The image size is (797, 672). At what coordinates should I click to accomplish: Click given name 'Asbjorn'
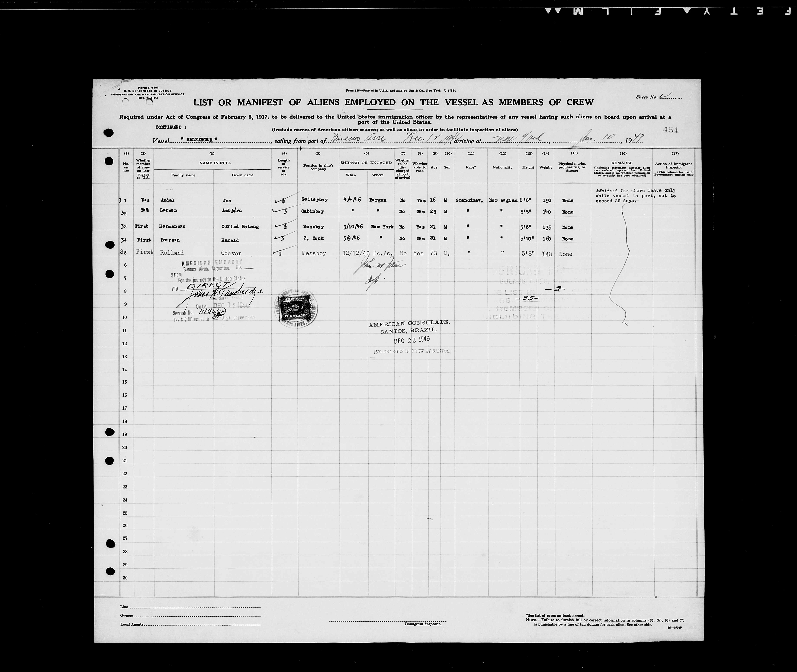coord(232,211)
